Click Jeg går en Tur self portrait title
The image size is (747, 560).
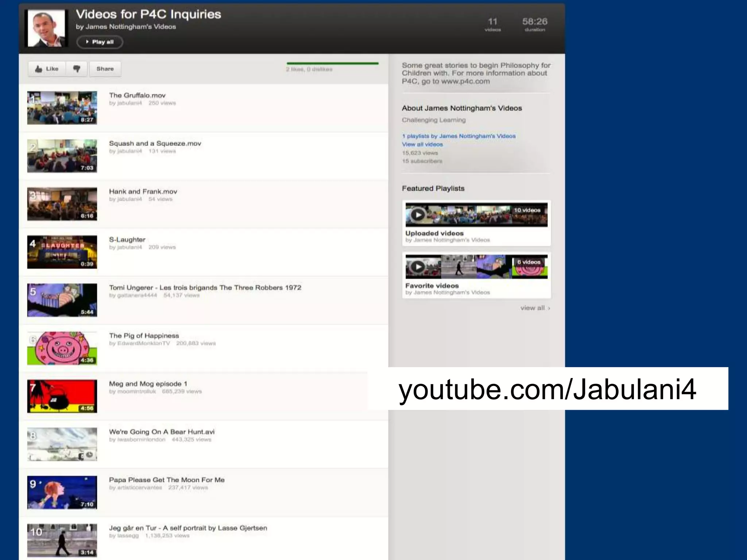pyautogui.click(x=188, y=528)
